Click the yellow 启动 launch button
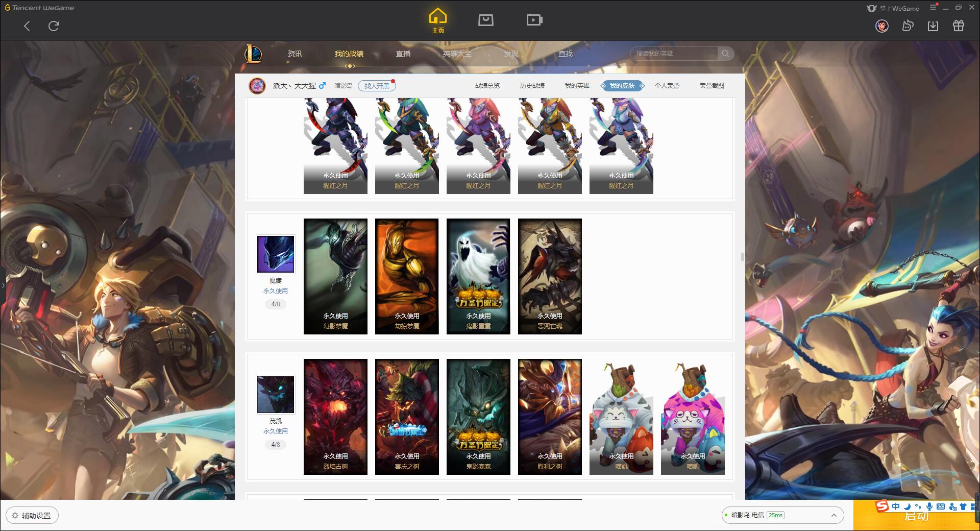This screenshot has width=980, height=531. (x=916, y=516)
